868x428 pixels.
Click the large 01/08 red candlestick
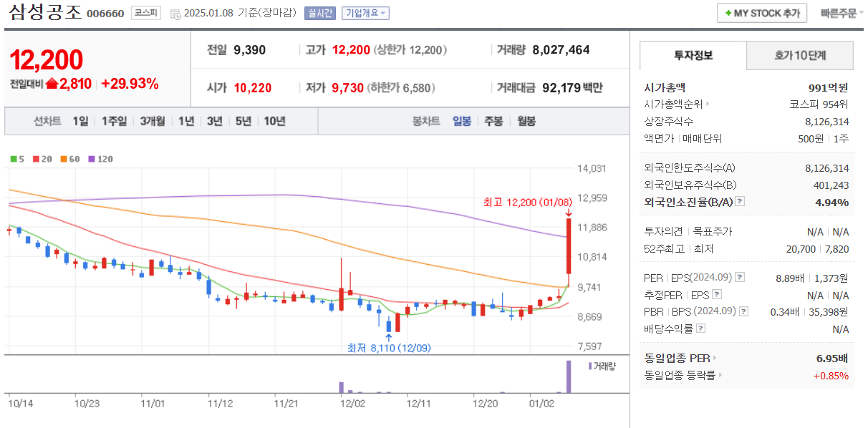(569, 245)
